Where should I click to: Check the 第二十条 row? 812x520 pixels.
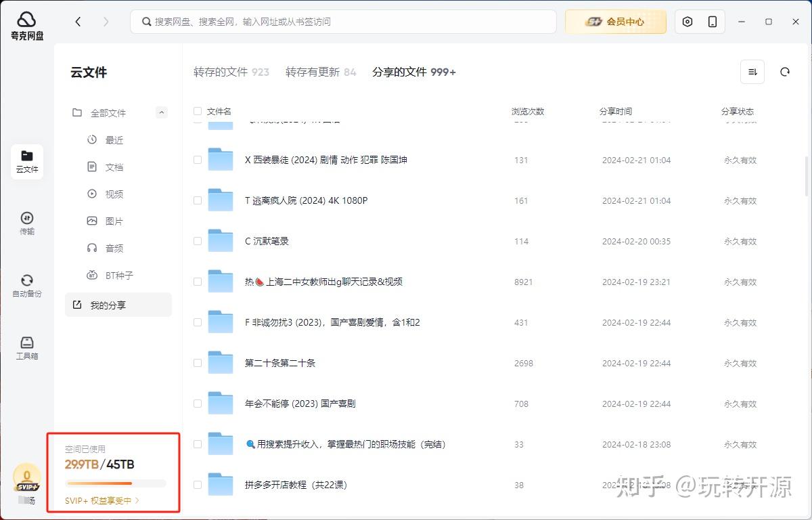pyautogui.click(x=198, y=363)
